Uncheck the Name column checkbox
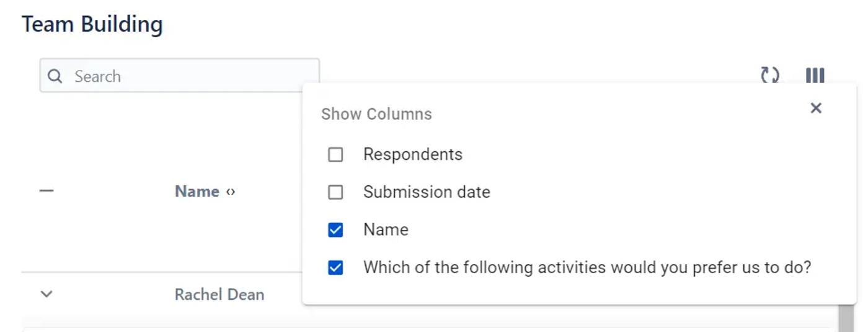The height and width of the screenshot is (332, 868). point(335,230)
